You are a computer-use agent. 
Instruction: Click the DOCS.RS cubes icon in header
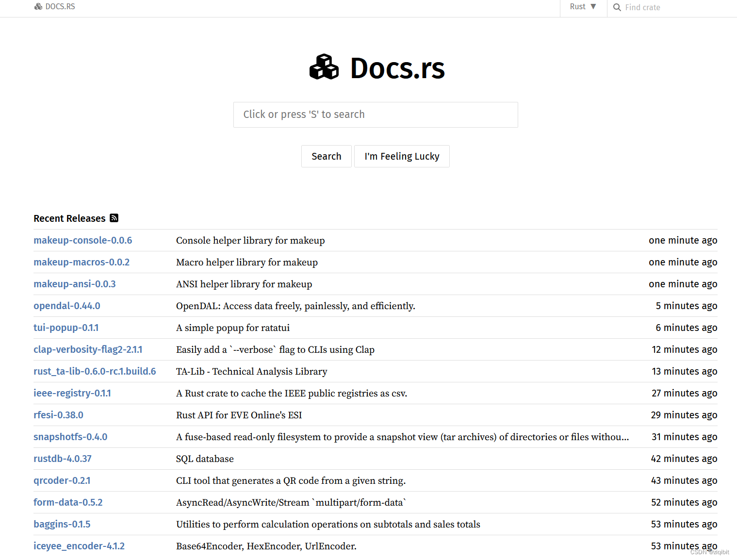pos(38,7)
